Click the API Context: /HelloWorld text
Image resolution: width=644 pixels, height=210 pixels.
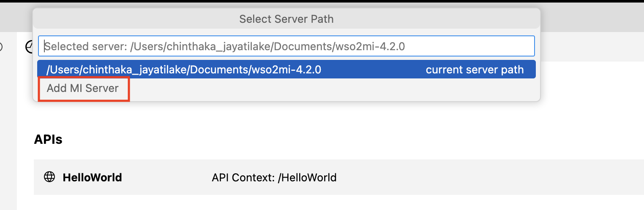tap(274, 178)
